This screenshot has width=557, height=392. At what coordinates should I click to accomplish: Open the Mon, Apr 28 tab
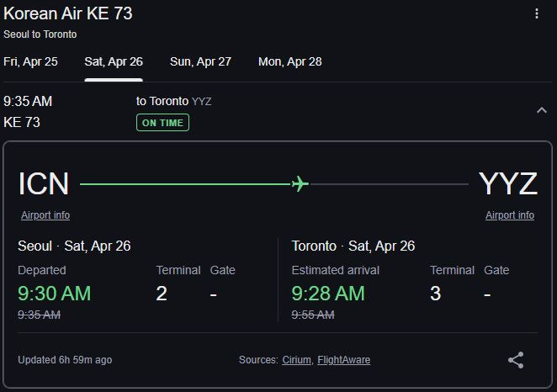point(289,61)
